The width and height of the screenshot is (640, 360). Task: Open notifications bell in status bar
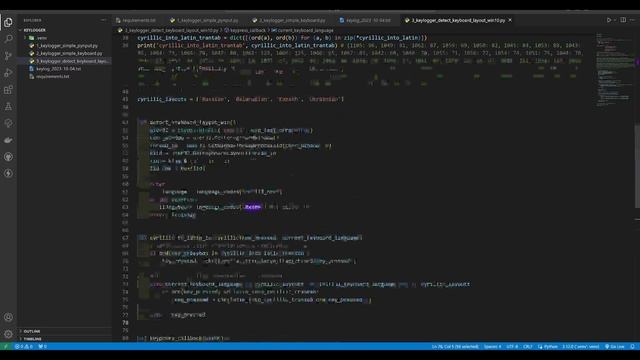pos(633,347)
